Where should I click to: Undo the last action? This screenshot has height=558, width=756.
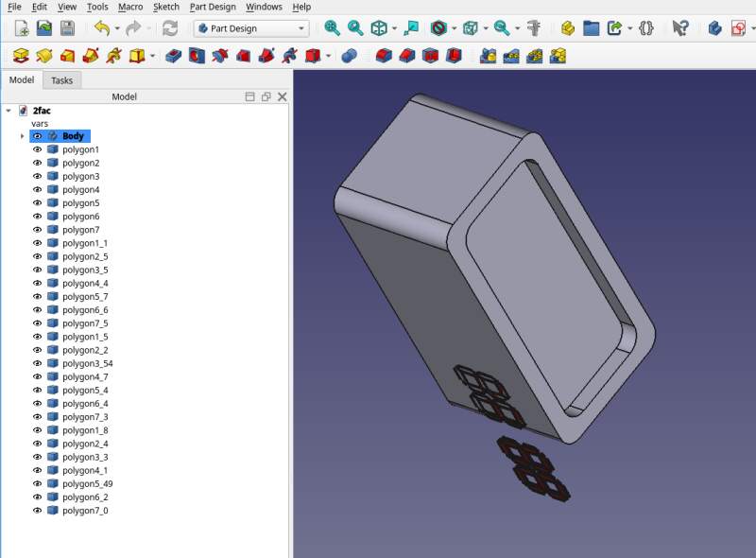click(x=100, y=27)
